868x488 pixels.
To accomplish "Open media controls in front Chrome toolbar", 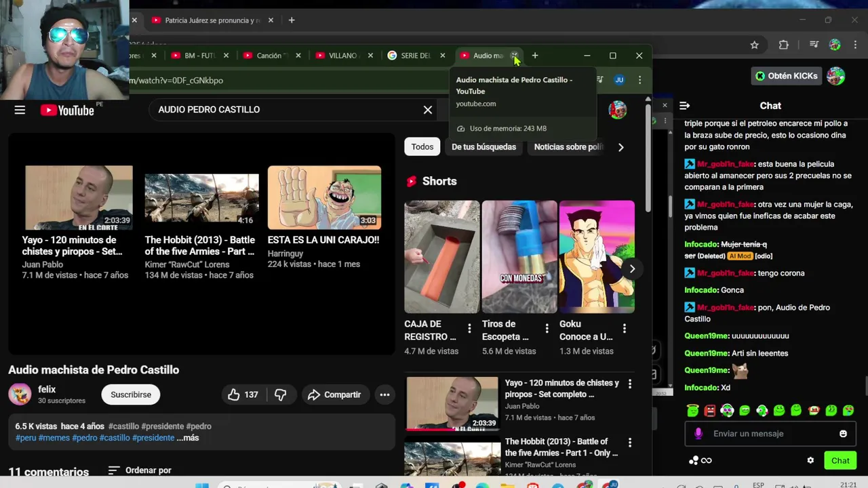I will pyautogui.click(x=600, y=80).
